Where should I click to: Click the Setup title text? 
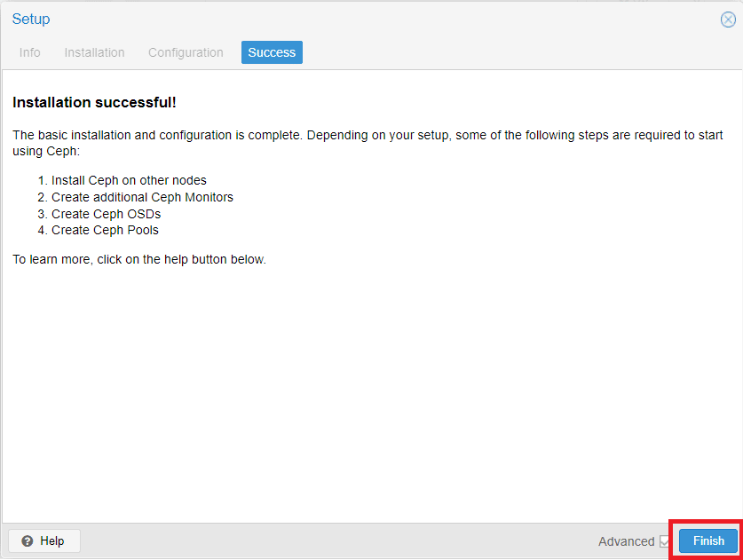[31, 19]
